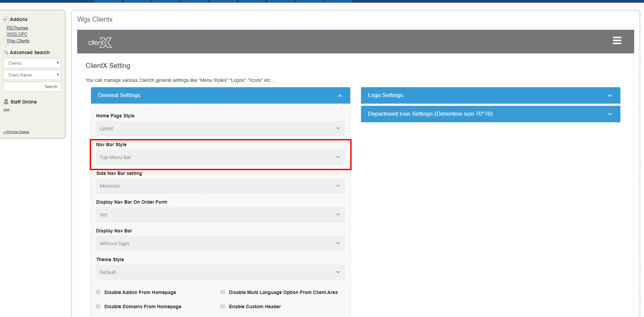Tick the Enable Custom Header checkbox
The height and width of the screenshot is (317, 644).
[223, 306]
